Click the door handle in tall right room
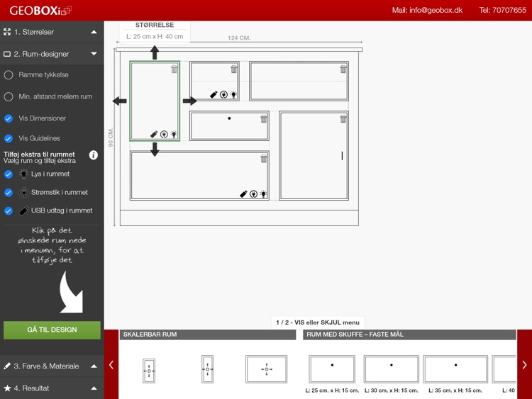Viewport: 532px width, 399px height. point(342,156)
